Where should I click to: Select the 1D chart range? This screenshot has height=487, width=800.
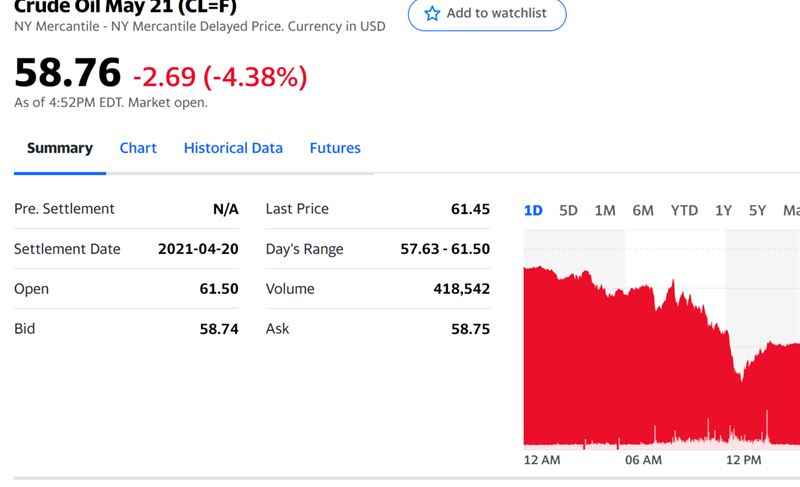pos(533,210)
